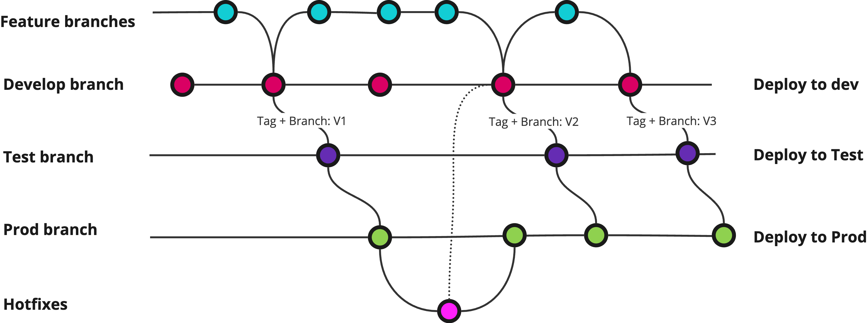Click the Deploy to dev label
The image size is (868, 323).
[791, 86]
